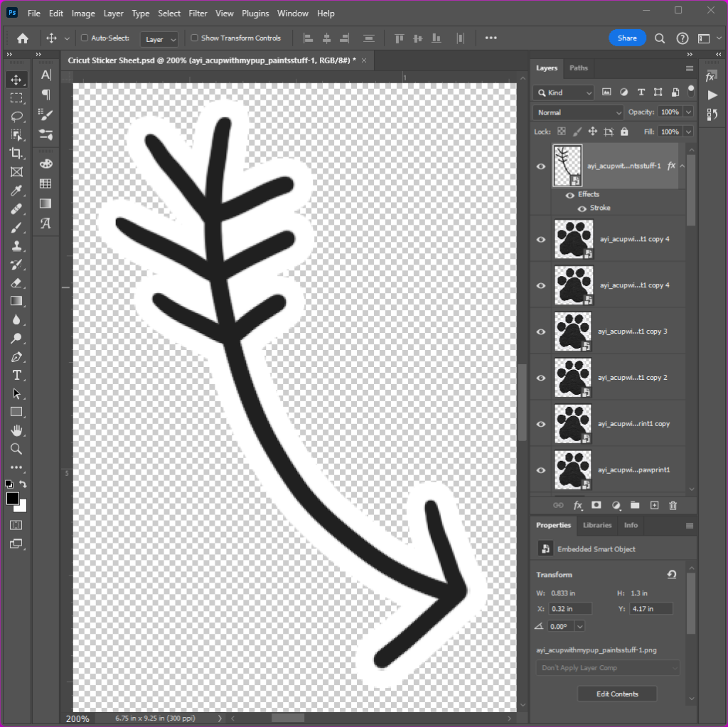Enable the Auto-Select checkbox

(85, 38)
